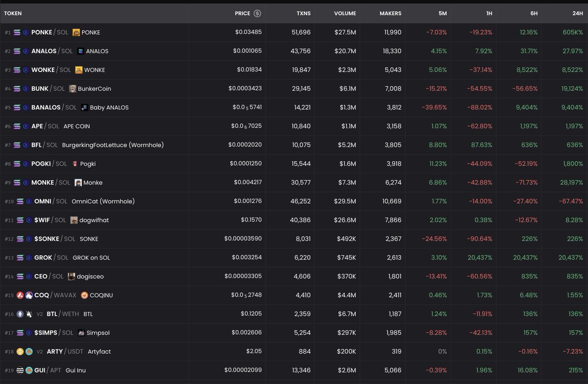
Task: Sort table by 24H change column
Action: (578, 14)
